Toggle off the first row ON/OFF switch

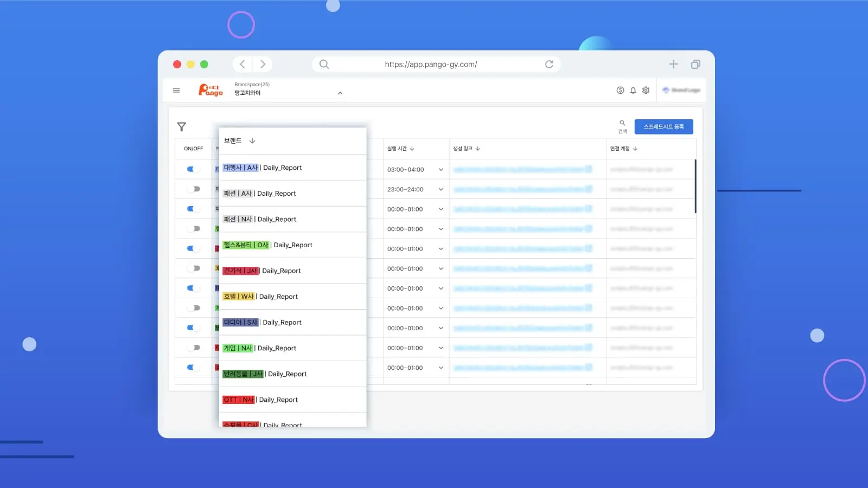click(x=193, y=169)
